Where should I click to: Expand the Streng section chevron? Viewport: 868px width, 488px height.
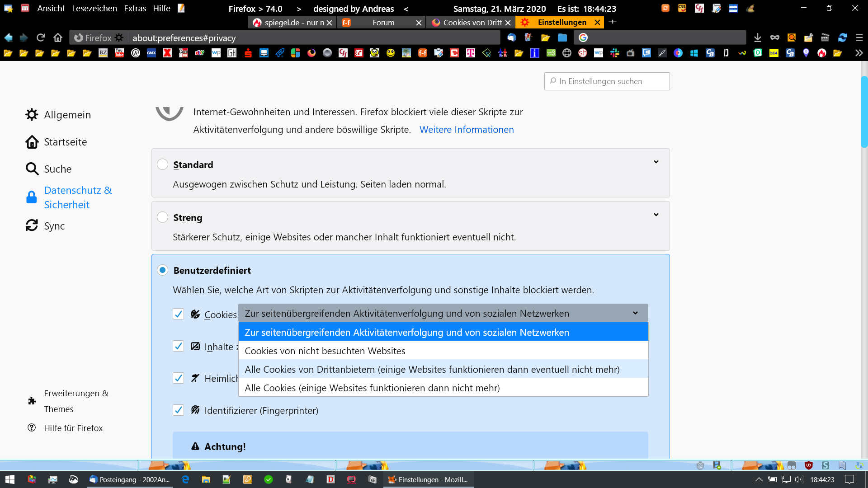[656, 215]
